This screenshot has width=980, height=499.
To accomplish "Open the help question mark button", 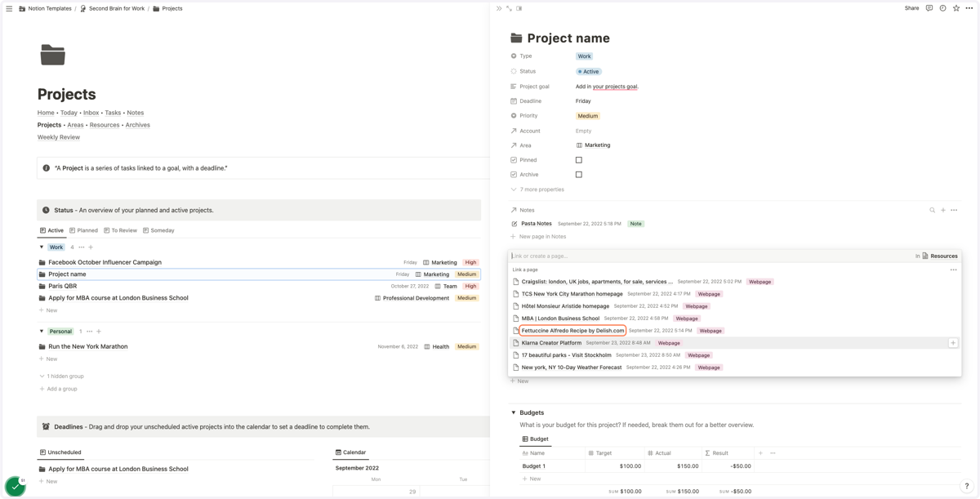I will coord(966,486).
